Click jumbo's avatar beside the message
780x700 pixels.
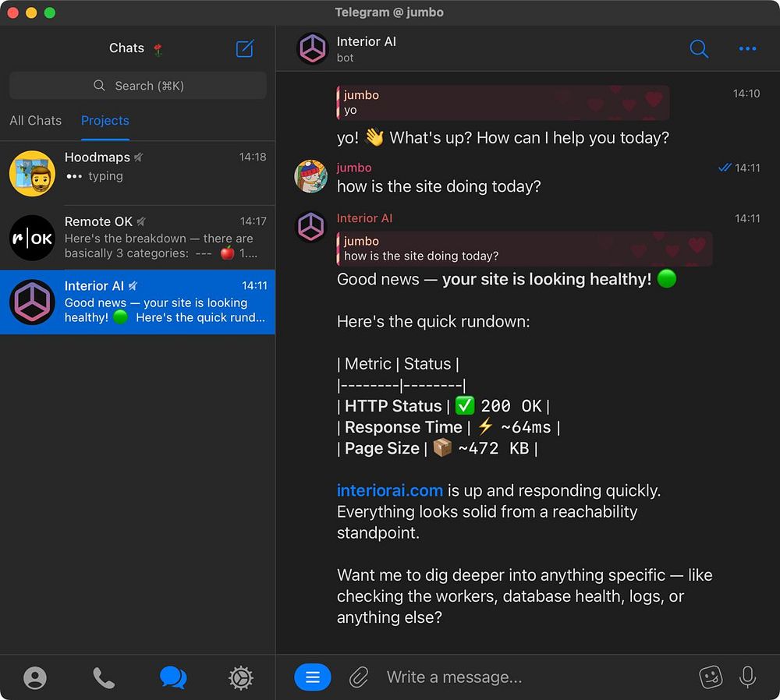[x=311, y=176]
